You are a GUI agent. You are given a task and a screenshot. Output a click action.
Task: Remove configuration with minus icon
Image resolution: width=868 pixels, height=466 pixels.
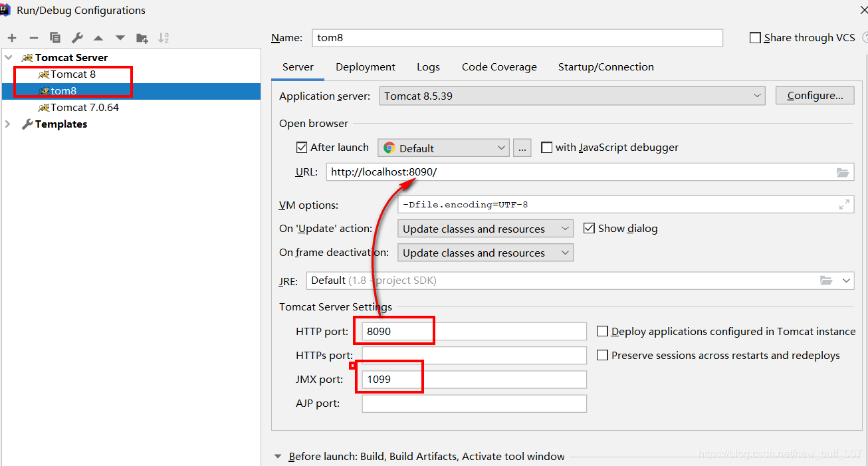click(34, 38)
